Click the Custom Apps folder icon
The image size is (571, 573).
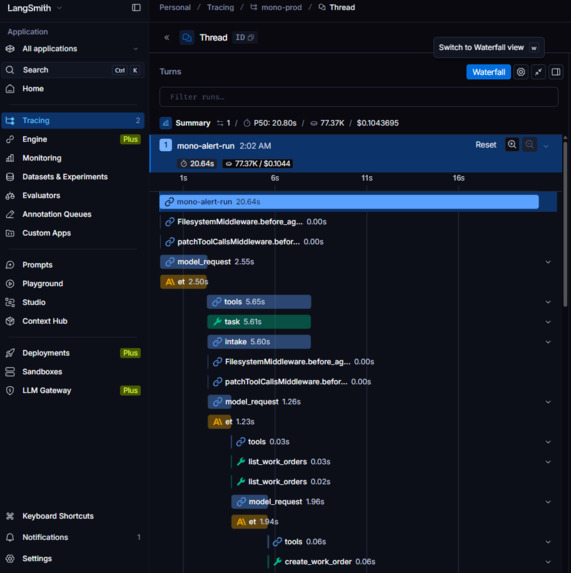point(10,233)
